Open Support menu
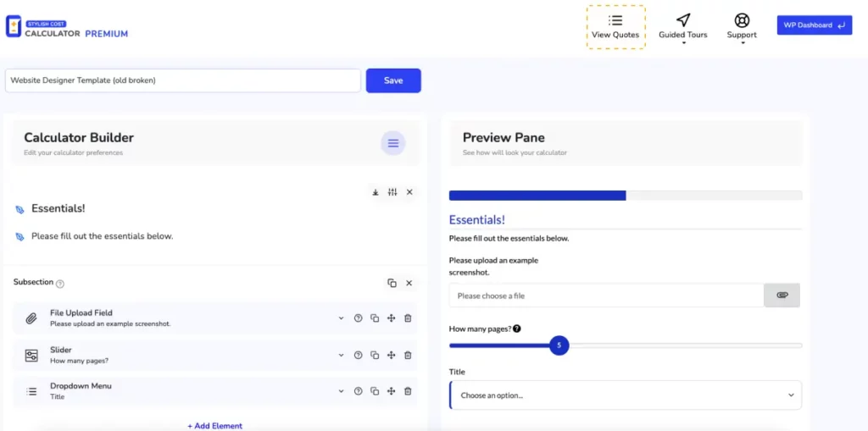The image size is (868, 431). pyautogui.click(x=741, y=27)
